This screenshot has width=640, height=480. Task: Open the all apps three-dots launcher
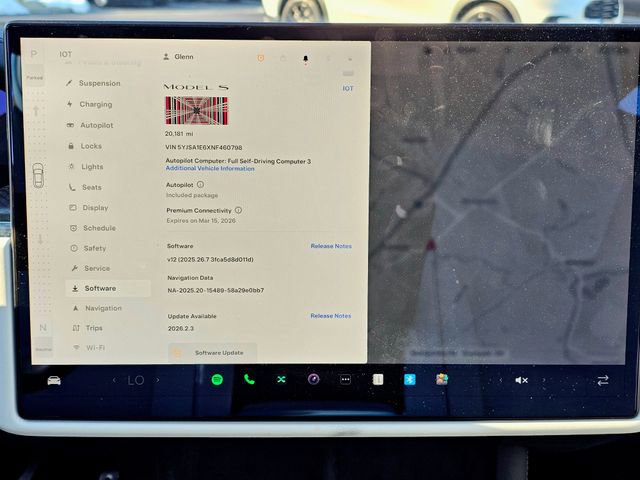tap(345, 380)
